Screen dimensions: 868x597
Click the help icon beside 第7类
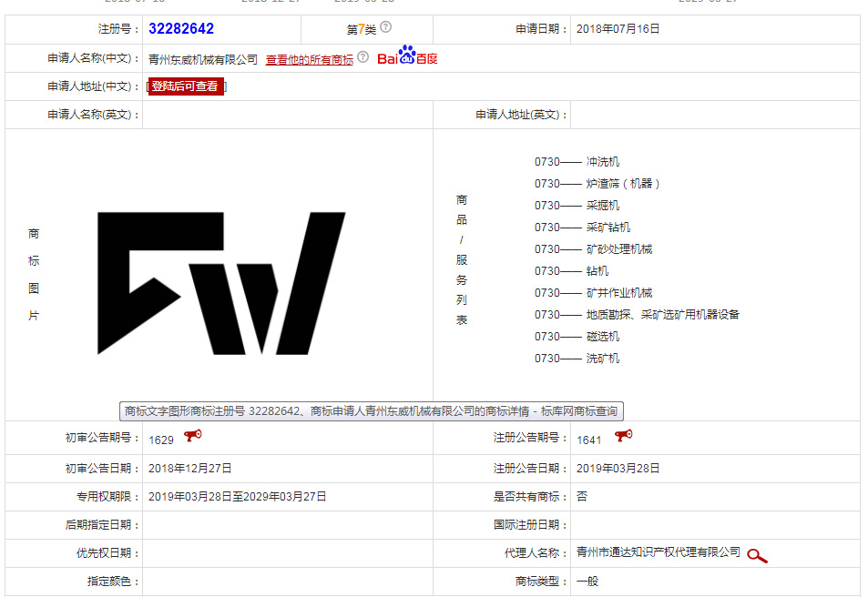[385, 27]
